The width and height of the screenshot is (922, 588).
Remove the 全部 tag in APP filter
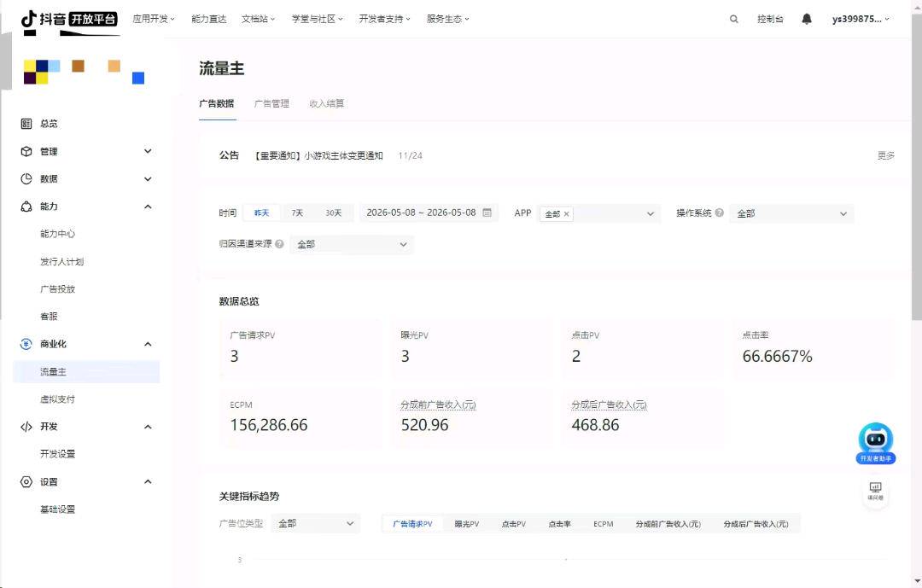point(566,214)
